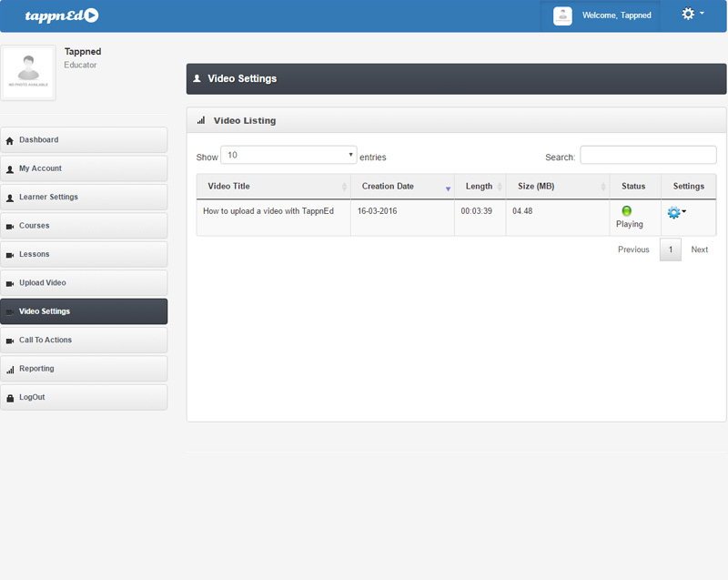Sort table by Creation Date column
Image resolution: width=728 pixels, height=580 pixels.
click(x=401, y=187)
